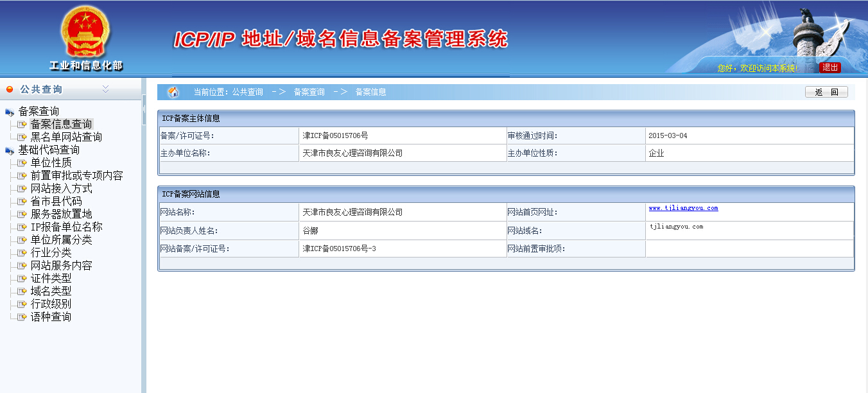Click the icon beside 网站服务内容
Screen dimensions: 868x393
[22, 266]
